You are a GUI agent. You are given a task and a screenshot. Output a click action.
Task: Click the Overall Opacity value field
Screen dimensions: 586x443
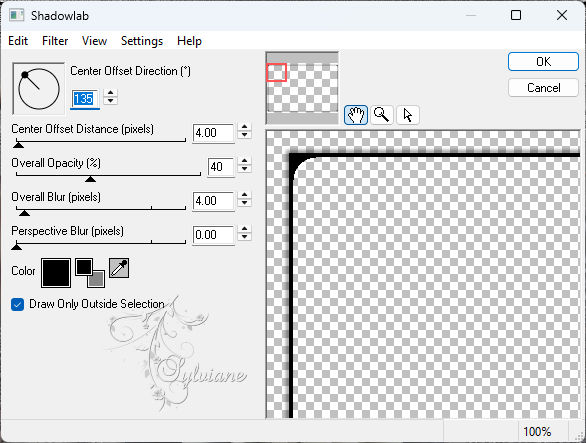(221, 167)
